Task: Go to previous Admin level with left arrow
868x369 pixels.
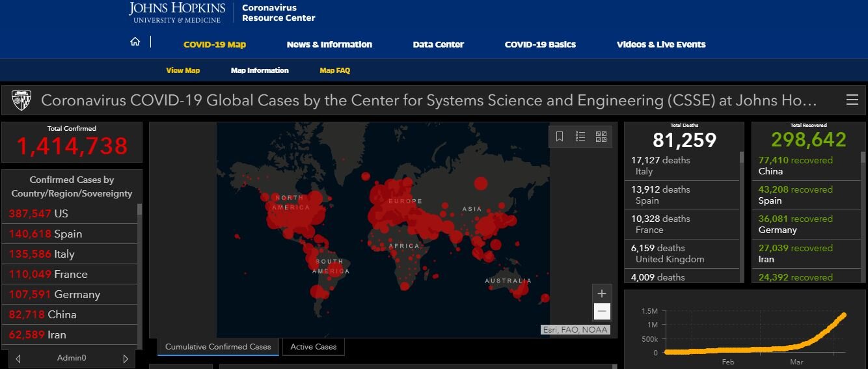Action: coord(18,359)
